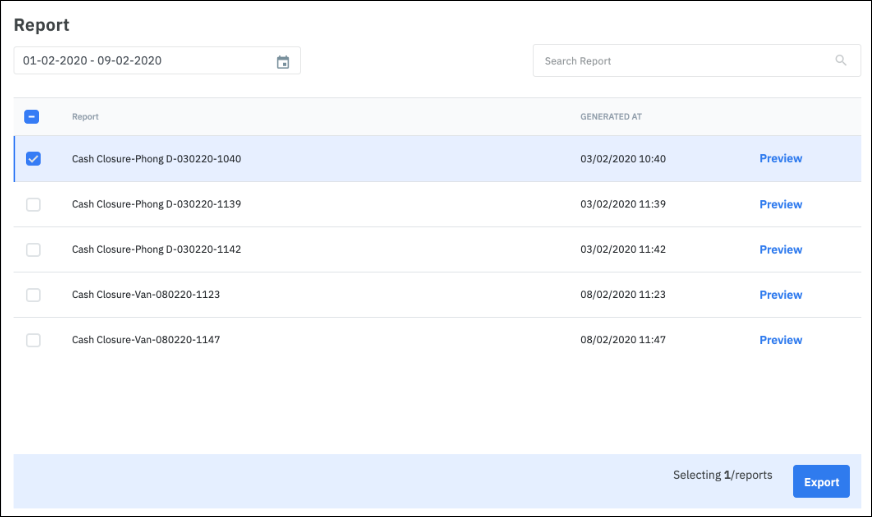
Task: Open Preview for Cash Closure-Phong D-030220-1142
Action: tap(780, 250)
